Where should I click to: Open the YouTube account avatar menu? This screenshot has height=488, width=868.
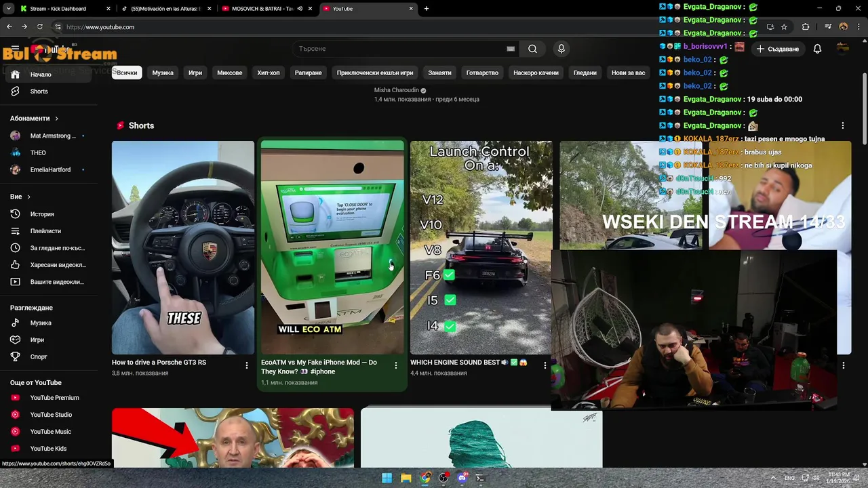[843, 48]
